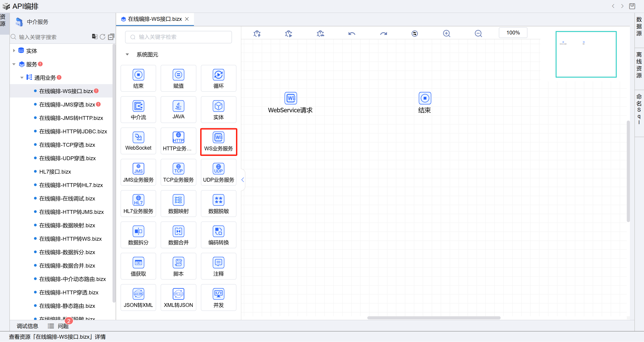The height and width of the screenshot is (342, 644).
Task: Open 在线编排-HTTP转JDBC.bizx in the tree
Action: pos(73,132)
